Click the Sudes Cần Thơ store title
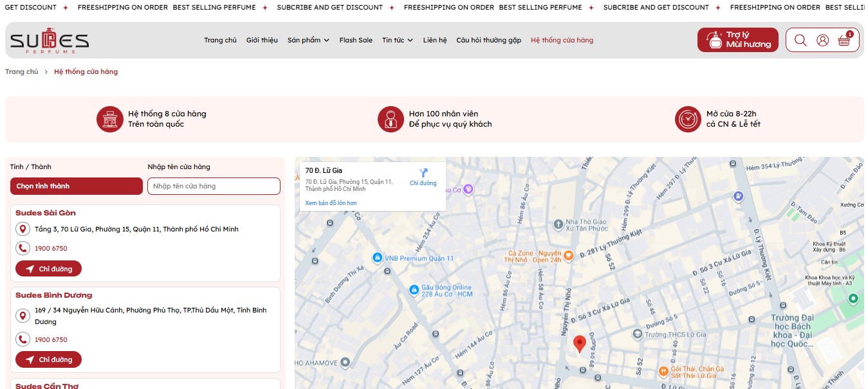Image resolution: width=868 pixels, height=389 pixels. click(47, 386)
